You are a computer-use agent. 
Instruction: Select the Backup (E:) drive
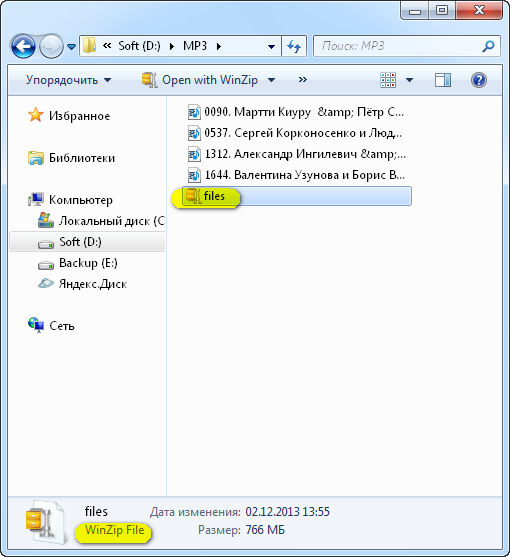tap(78, 263)
